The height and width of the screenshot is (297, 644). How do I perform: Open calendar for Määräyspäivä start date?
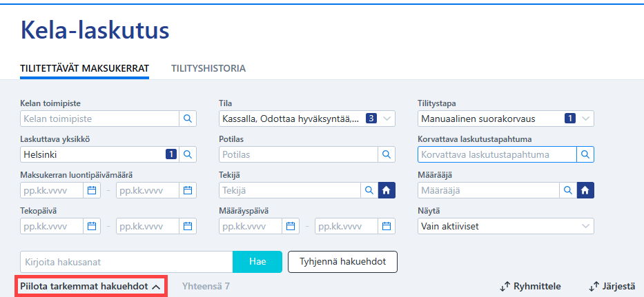pyautogui.click(x=291, y=225)
